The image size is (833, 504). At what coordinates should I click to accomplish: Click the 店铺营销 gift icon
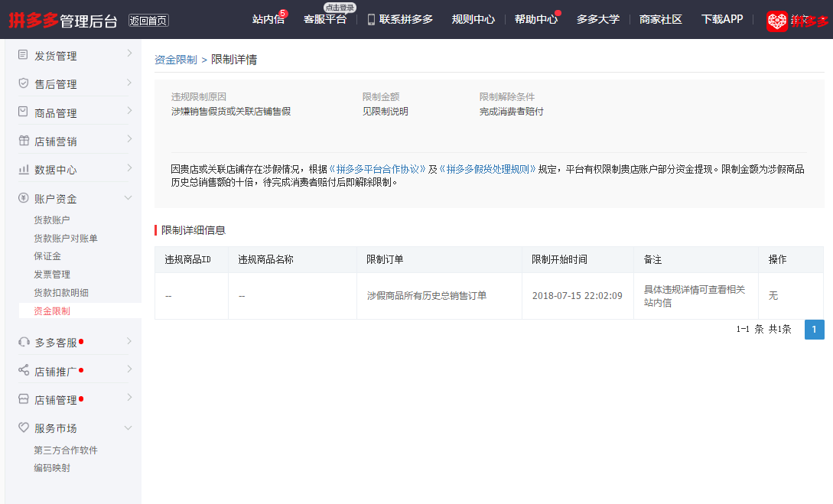24,140
